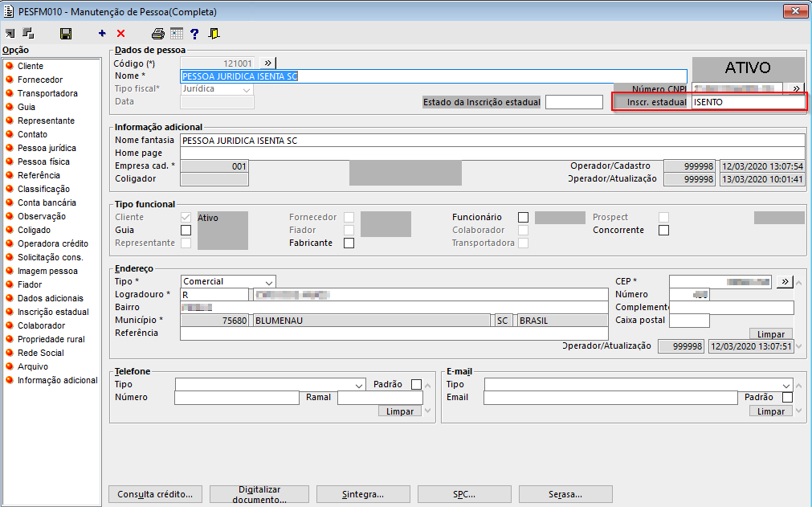Image resolution: width=812 pixels, height=507 pixels.
Task: Click Limpar in the Endereço section
Action: (770, 334)
